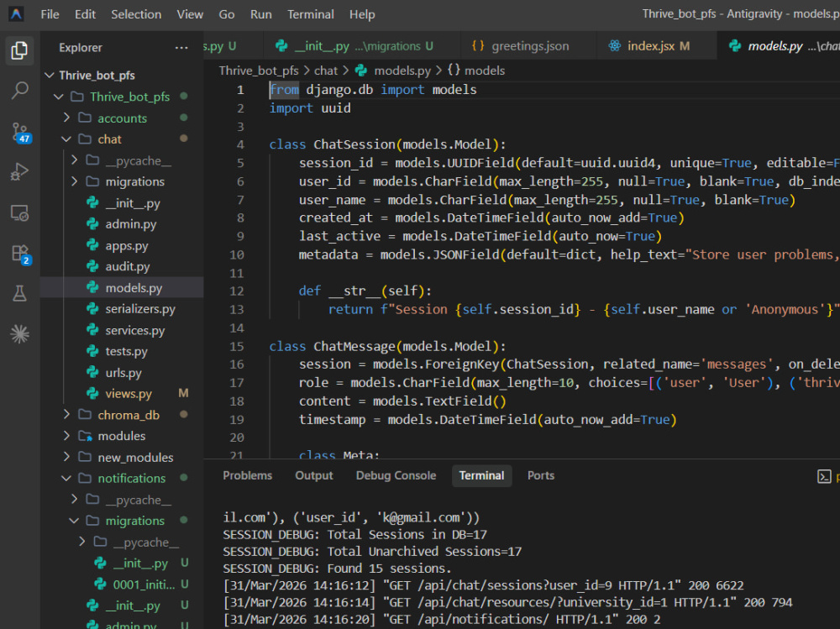840x629 pixels.
Task: Open the Testing flask icon
Action: 19,293
